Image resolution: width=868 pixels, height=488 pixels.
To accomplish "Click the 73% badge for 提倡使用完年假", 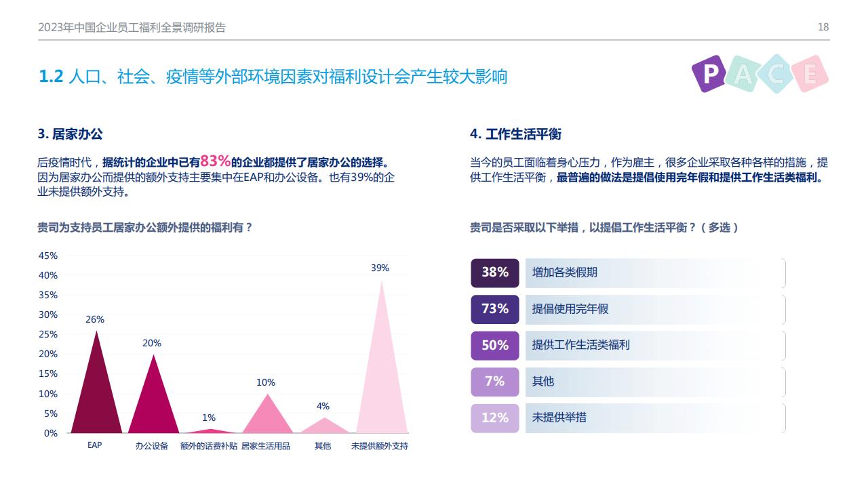I will tap(495, 309).
